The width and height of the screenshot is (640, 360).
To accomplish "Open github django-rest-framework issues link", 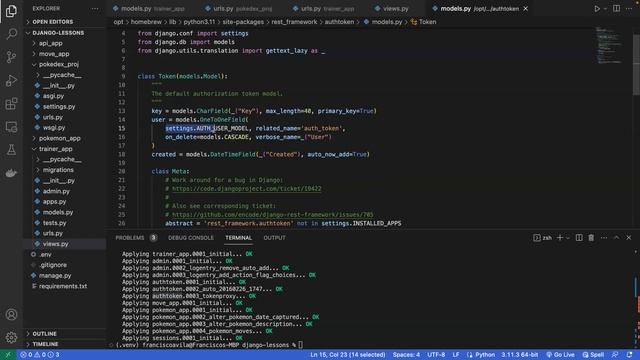I will click(x=272, y=214).
